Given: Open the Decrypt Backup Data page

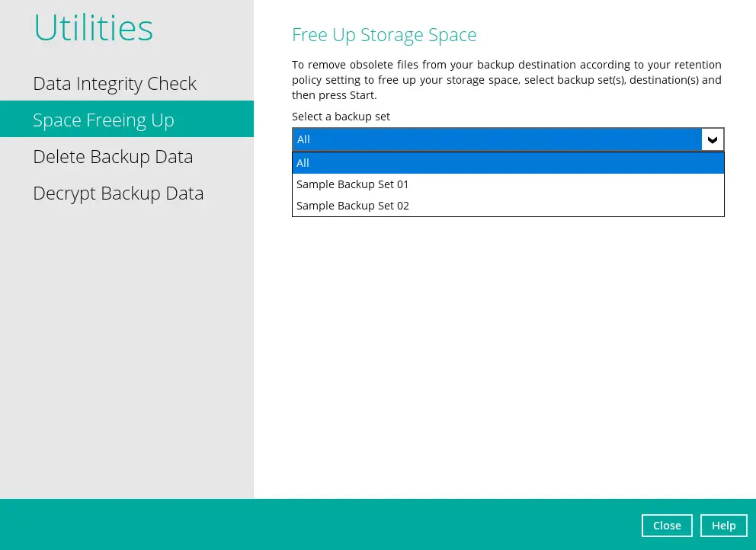Looking at the screenshot, I should click(x=118, y=193).
